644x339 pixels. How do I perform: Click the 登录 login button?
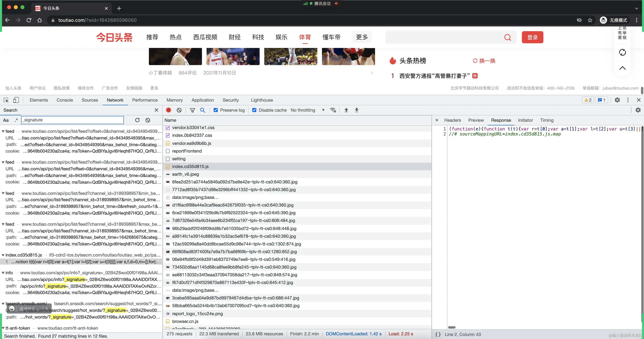click(x=532, y=37)
